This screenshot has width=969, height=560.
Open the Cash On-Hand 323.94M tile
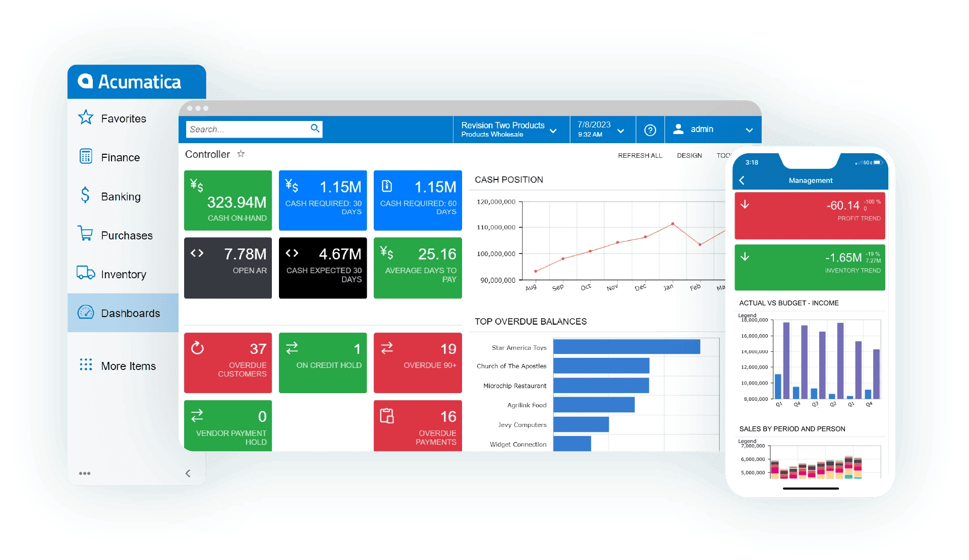228,200
